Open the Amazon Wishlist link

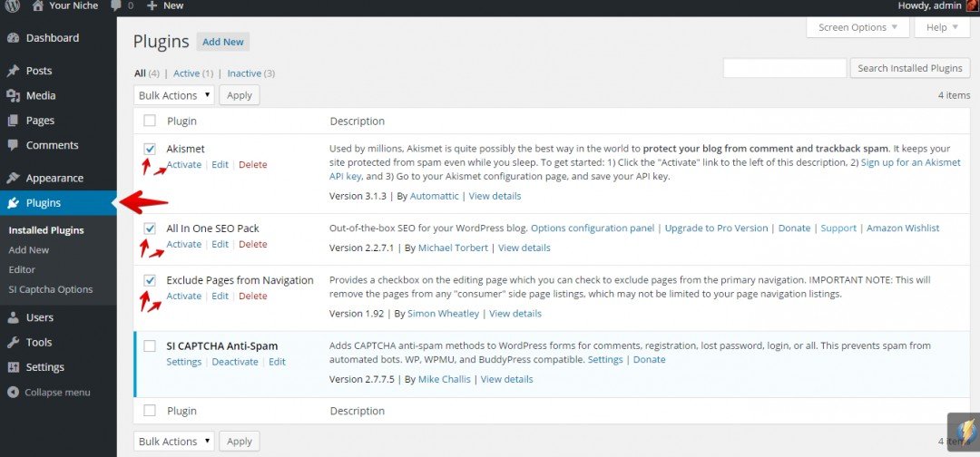(903, 228)
